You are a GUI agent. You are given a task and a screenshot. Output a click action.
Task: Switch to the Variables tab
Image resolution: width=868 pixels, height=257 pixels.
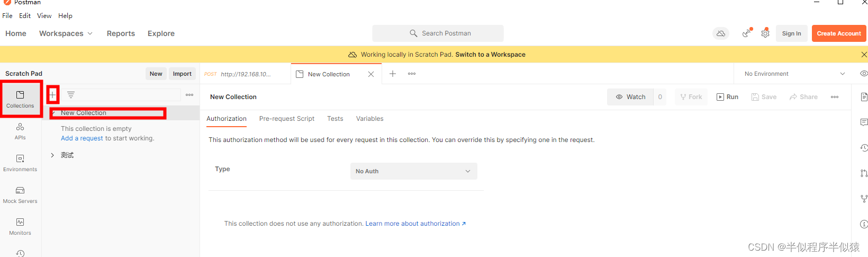pos(369,119)
